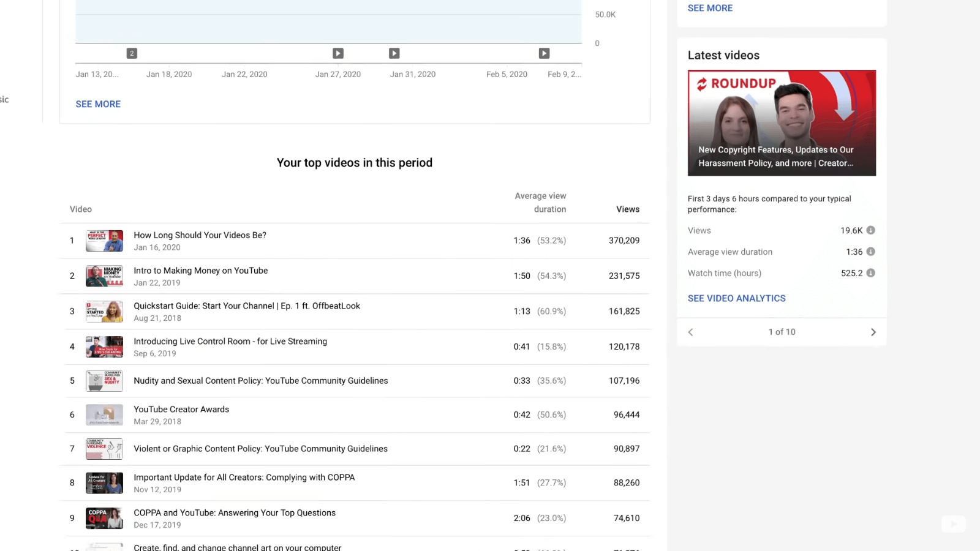
Task: Click the info icon next to Views metric
Action: [x=870, y=230]
